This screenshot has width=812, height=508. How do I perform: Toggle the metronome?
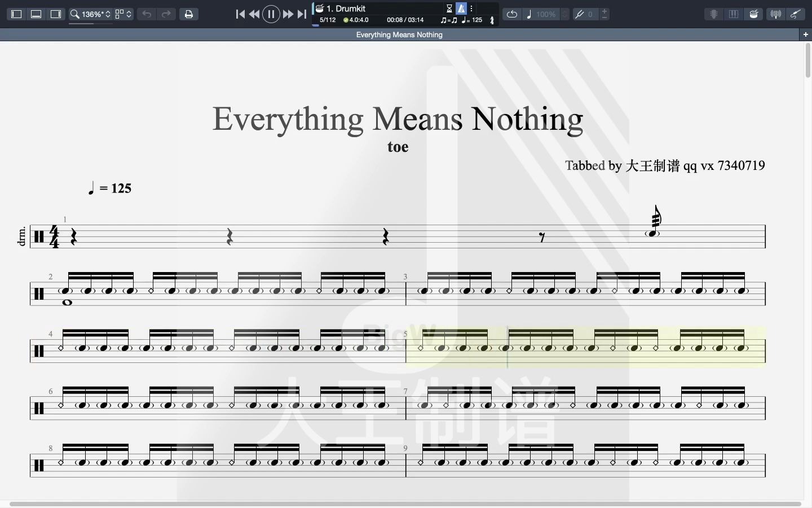(461, 8)
